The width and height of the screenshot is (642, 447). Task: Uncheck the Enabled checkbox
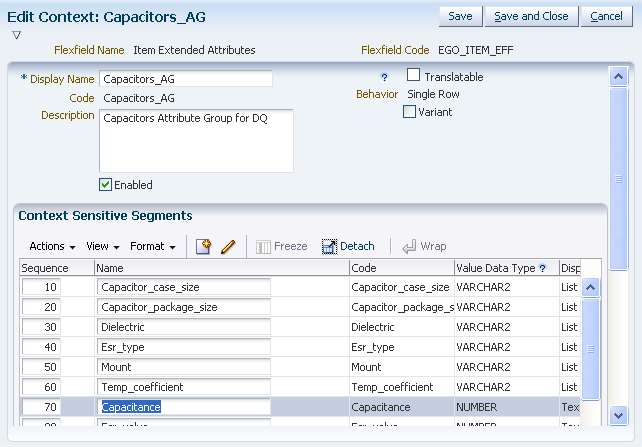pos(105,185)
